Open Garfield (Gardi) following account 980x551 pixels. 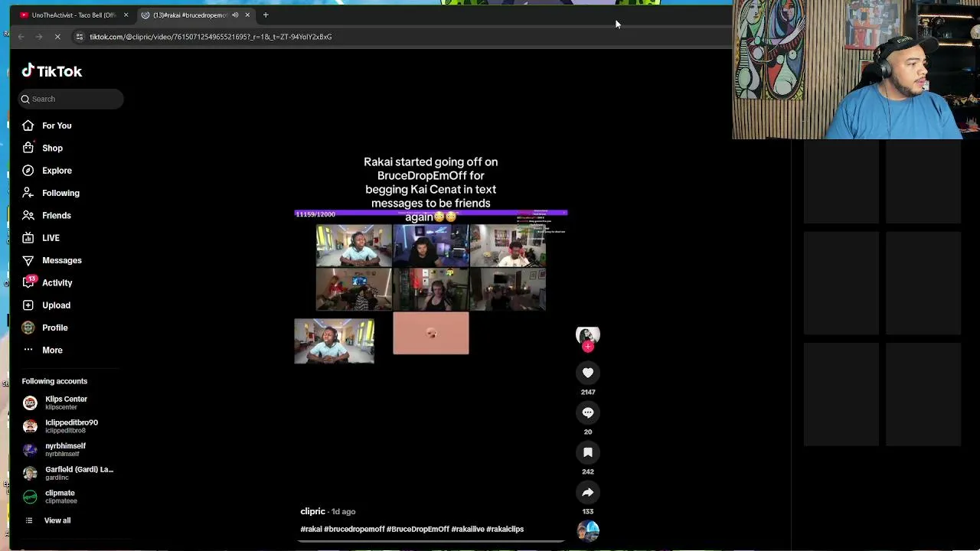pos(79,473)
